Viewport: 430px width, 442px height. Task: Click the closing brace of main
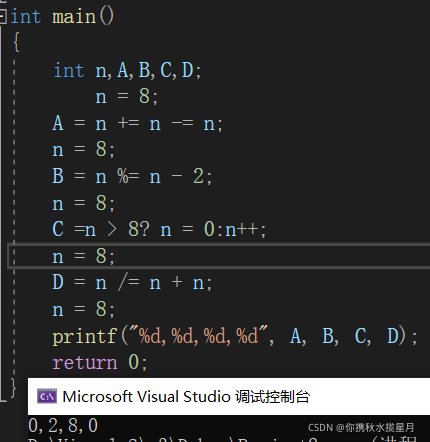coord(13,388)
